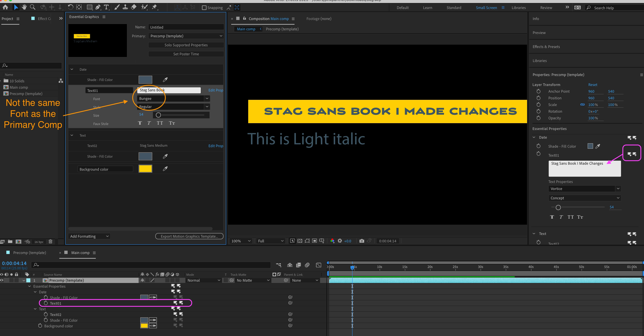Click the Home icon
644x336 pixels.
[5, 7]
